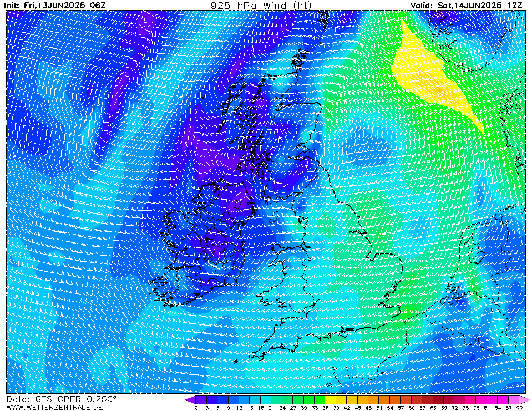This screenshot has height=411, width=532.
Task: Click the '90' legend scale label
Action: [519, 408]
